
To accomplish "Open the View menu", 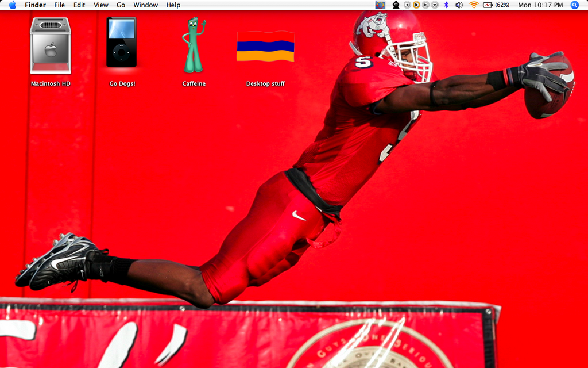I will click(x=101, y=5).
